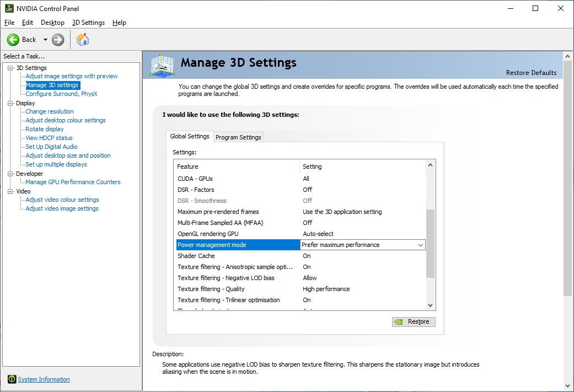Open Adjust video colour settings
Viewport: 574px width, 392px height.
point(62,200)
